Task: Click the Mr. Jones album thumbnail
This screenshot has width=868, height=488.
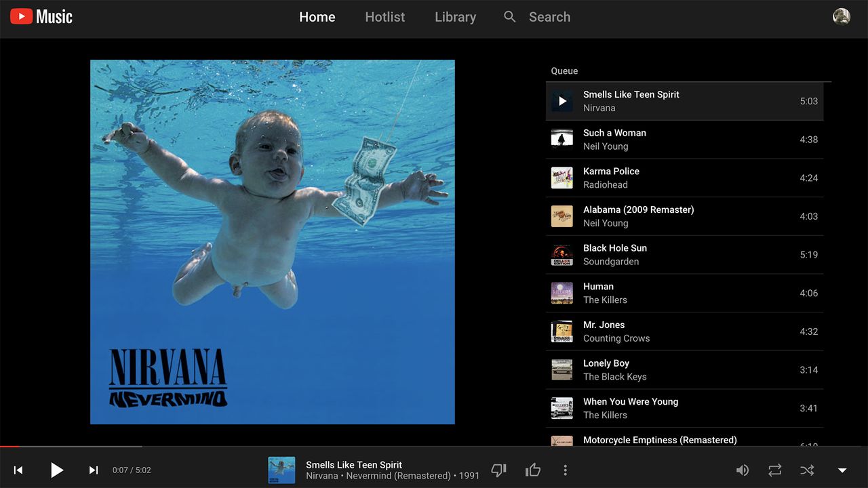Action: 562,331
